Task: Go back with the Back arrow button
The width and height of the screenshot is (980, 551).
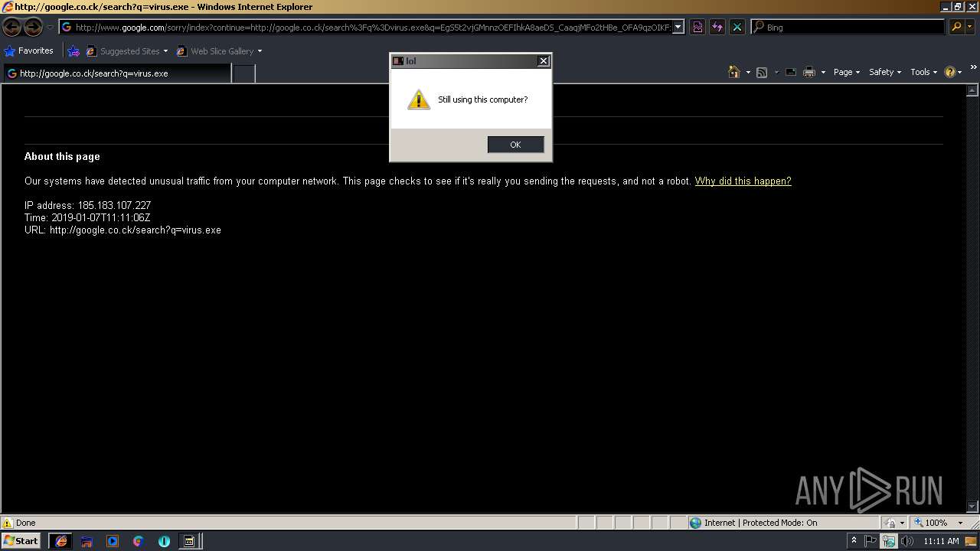Action: (11, 27)
